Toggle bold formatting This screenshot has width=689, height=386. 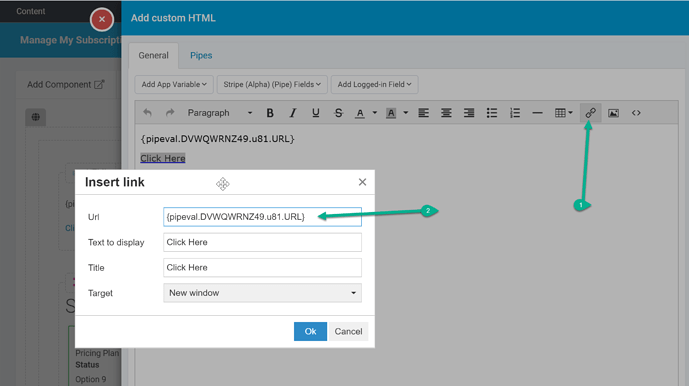tap(270, 113)
